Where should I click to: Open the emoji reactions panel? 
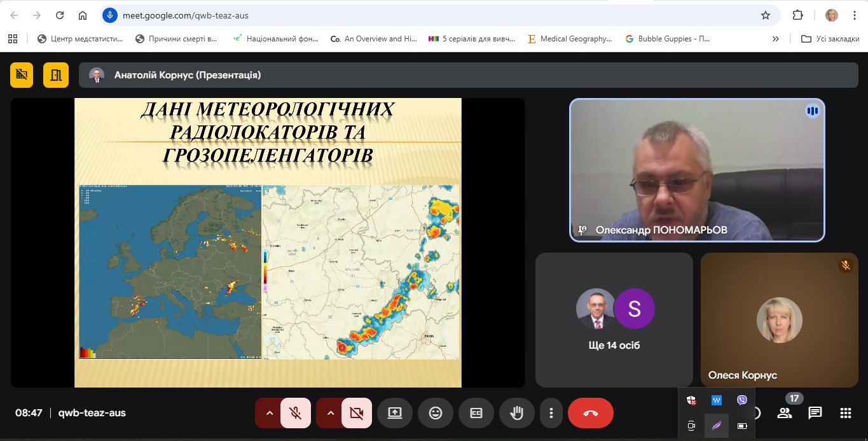click(x=436, y=413)
